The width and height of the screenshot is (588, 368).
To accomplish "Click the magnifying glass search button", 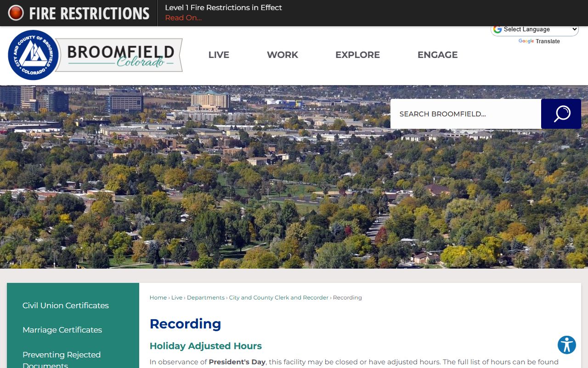I will point(561,114).
